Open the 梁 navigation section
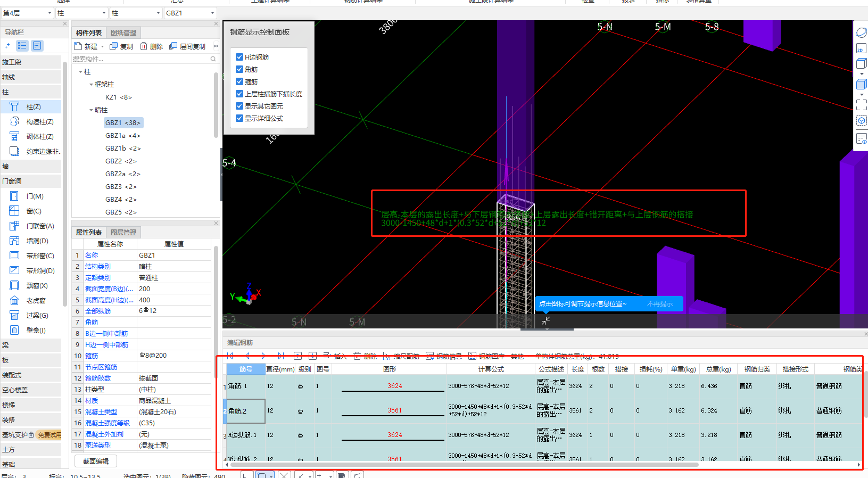Viewport: 868px width, 478px height. click(31, 345)
